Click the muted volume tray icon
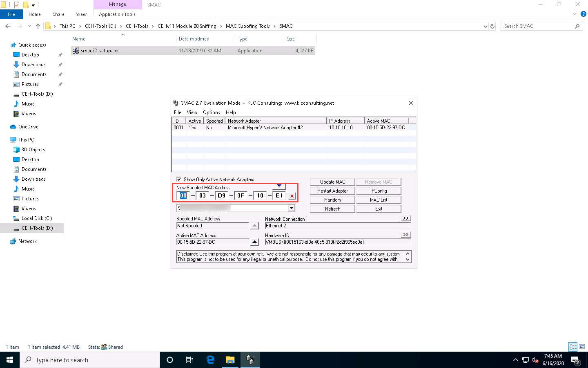Image resolution: width=588 pixels, height=368 pixels. click(535, 360)
